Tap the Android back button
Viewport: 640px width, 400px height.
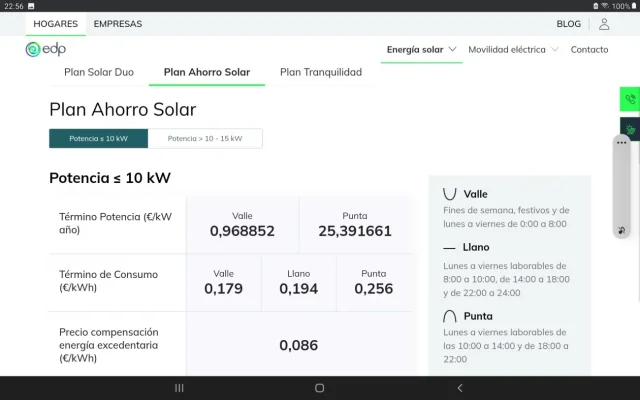click(460, 388)
